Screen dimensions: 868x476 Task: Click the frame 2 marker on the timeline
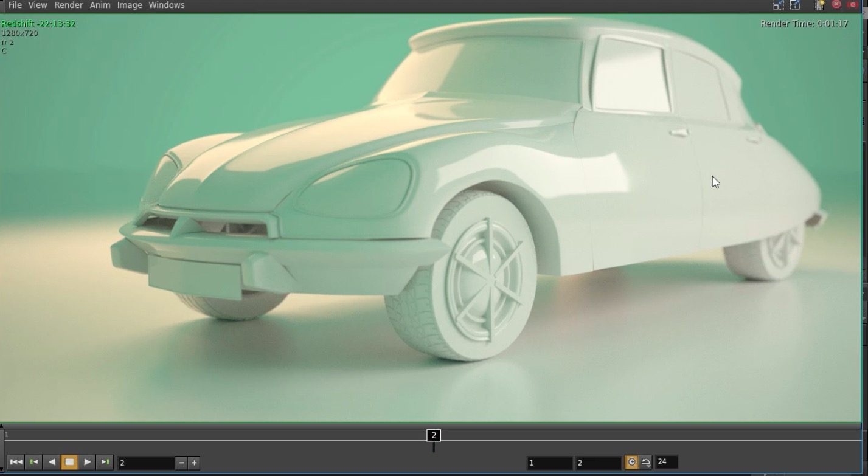434,435
